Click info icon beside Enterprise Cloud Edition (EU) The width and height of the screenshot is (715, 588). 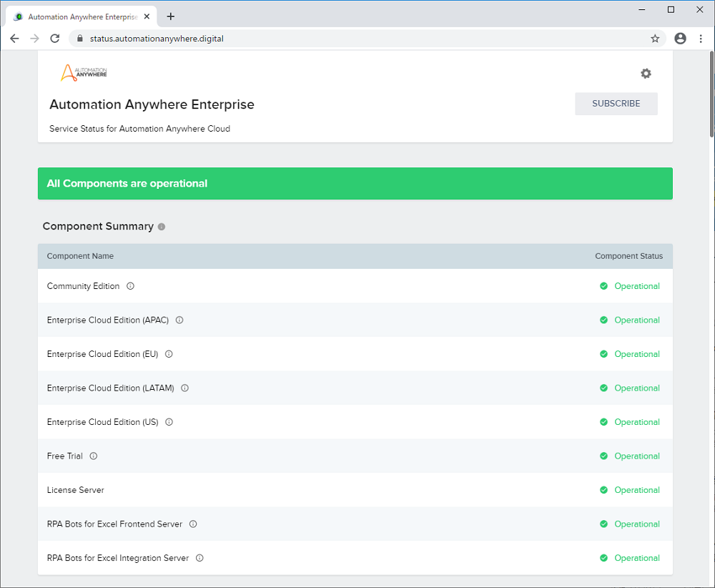click(169, 354)
